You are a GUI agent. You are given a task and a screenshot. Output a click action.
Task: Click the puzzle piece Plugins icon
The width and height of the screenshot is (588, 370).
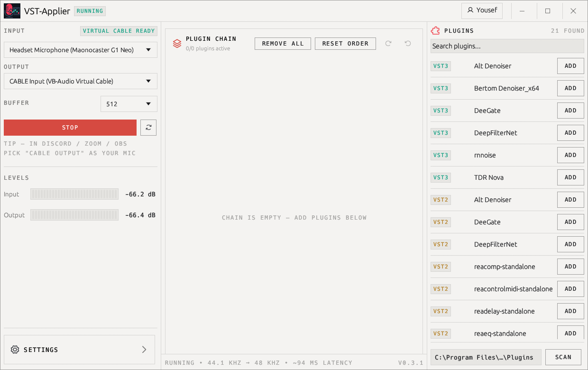coord(435,31)
